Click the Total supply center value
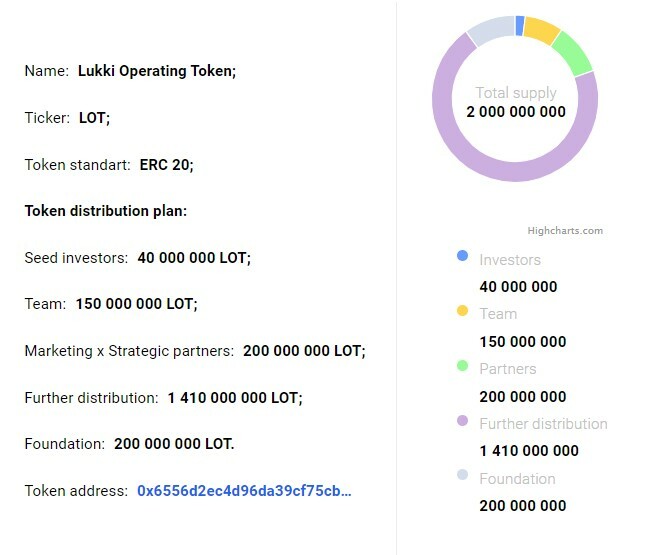The height and width of the screenshot is (555, 666). tap(516, 112)
